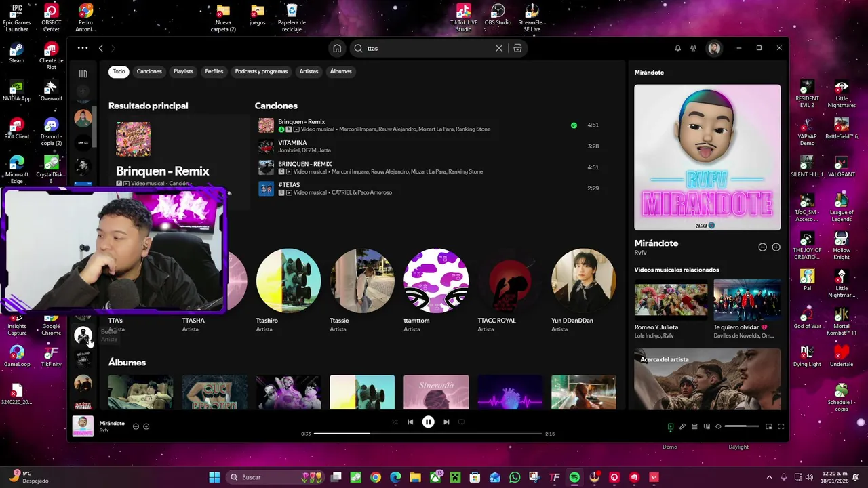Select the OBS Studio desktop shortcut

coord(498,15)
